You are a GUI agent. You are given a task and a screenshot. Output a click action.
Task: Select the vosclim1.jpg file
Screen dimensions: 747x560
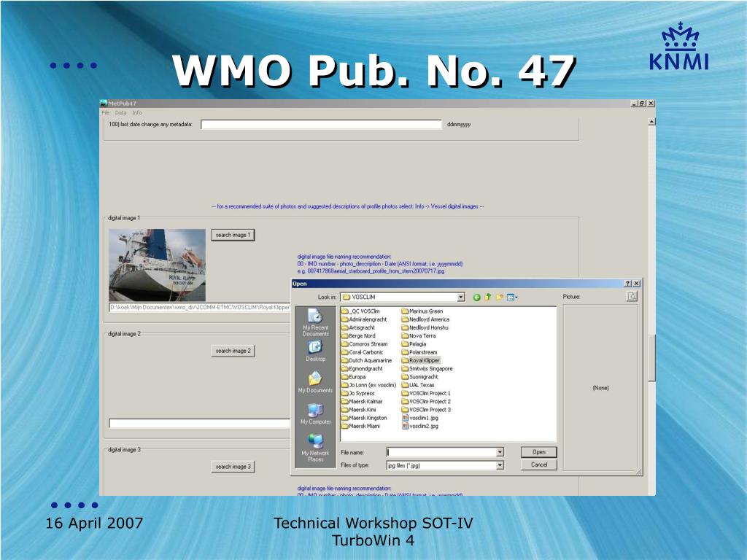pos(420,418)
